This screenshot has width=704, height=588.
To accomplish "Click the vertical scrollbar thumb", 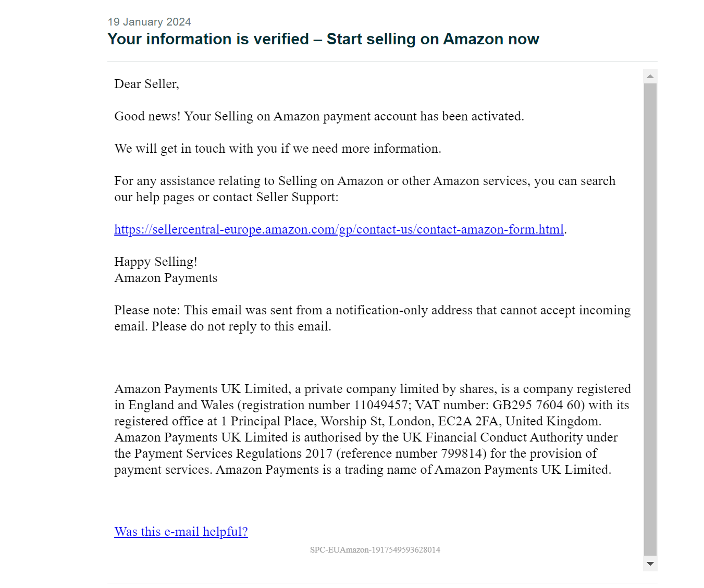I will 650,320.
